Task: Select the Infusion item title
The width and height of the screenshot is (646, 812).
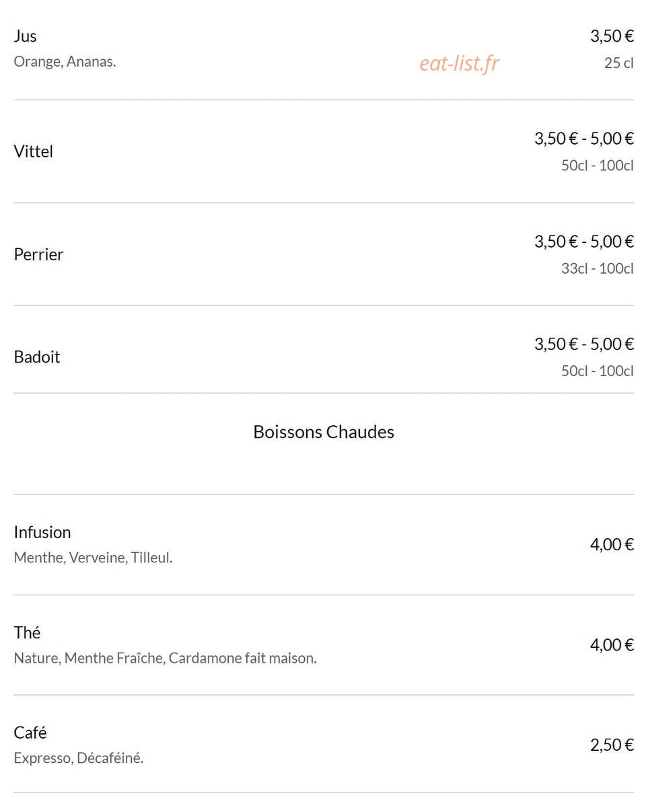Action: 42,532
